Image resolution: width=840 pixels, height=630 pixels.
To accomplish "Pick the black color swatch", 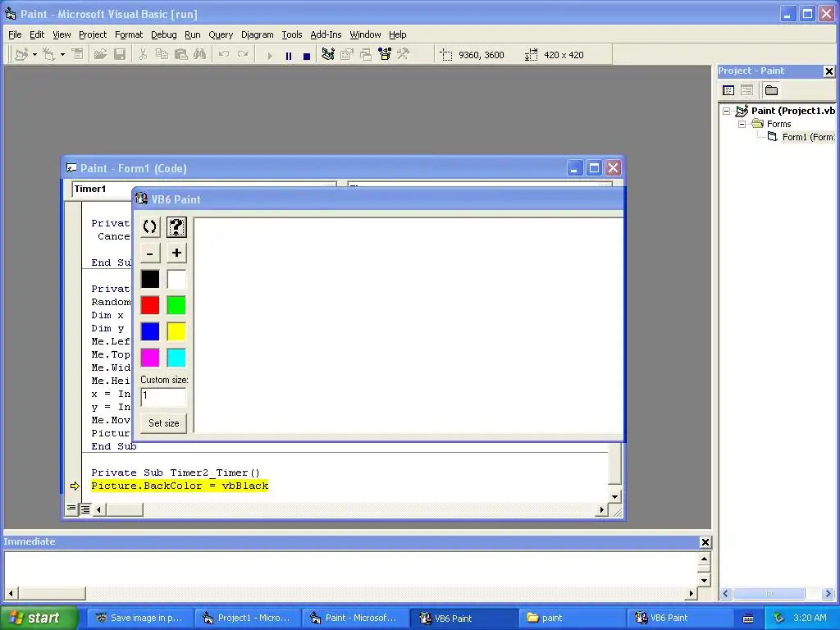I will point(150,279).
